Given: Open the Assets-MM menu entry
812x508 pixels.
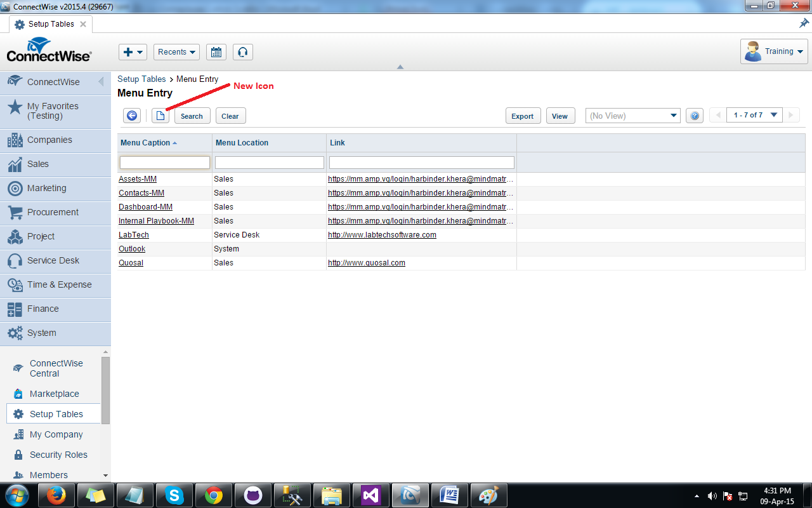Looking at the screenshot, I should click(138, 179).
